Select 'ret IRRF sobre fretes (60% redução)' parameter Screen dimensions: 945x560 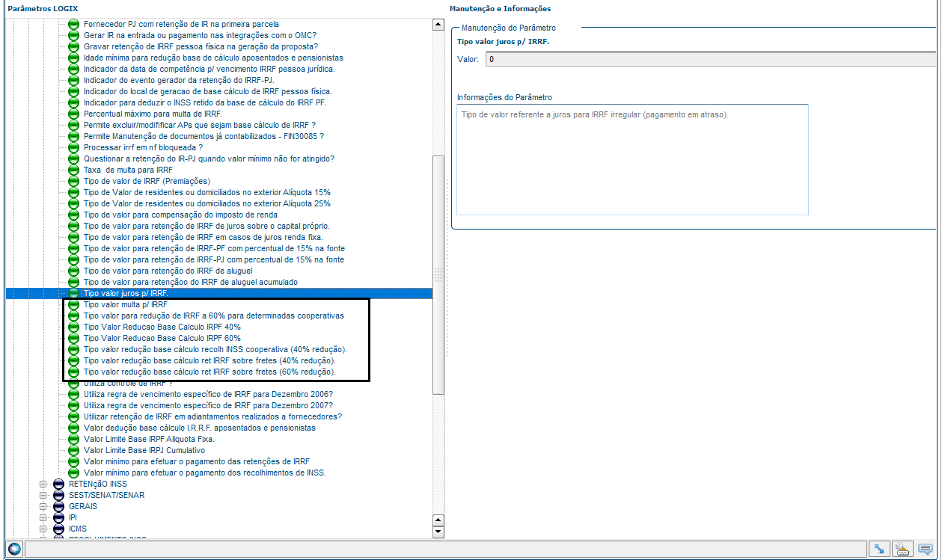(210, 372)
